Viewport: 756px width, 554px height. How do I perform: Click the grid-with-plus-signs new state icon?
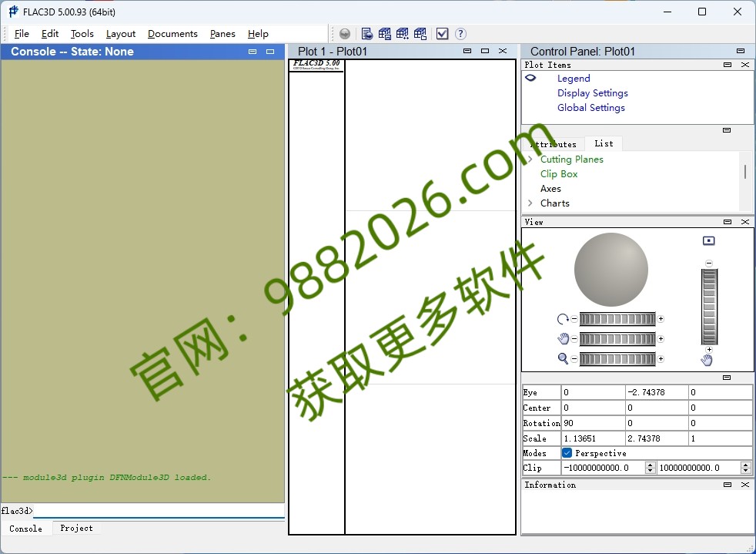[403, 34]
